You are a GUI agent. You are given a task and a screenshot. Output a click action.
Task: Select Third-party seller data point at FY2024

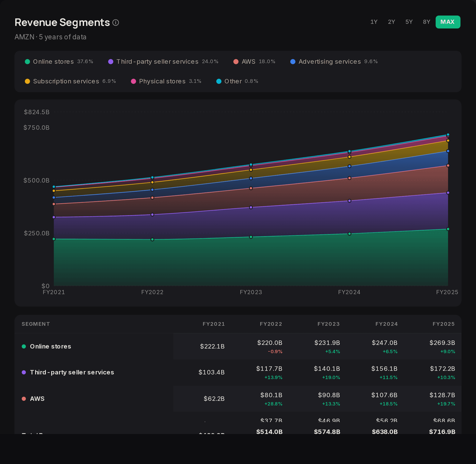point(349,201)
